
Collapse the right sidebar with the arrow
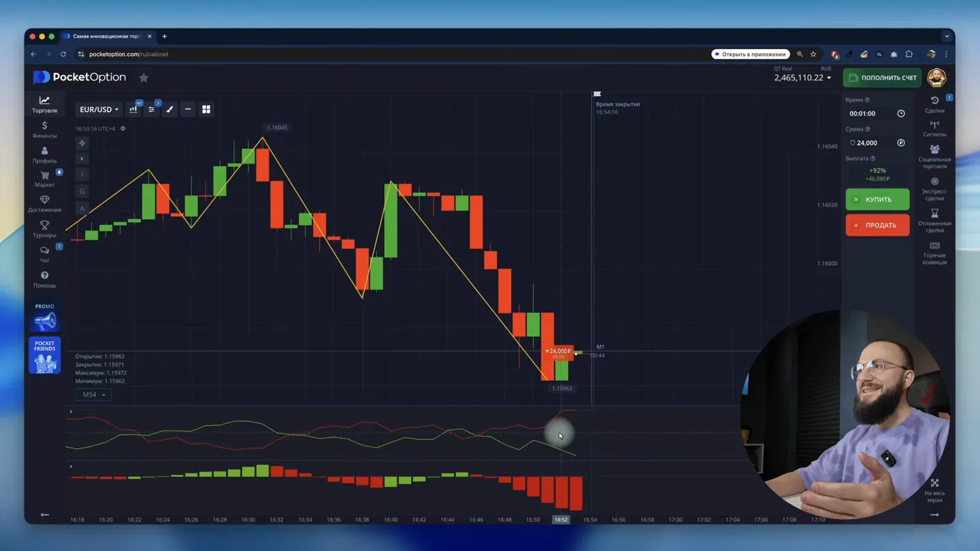(935, 515)
